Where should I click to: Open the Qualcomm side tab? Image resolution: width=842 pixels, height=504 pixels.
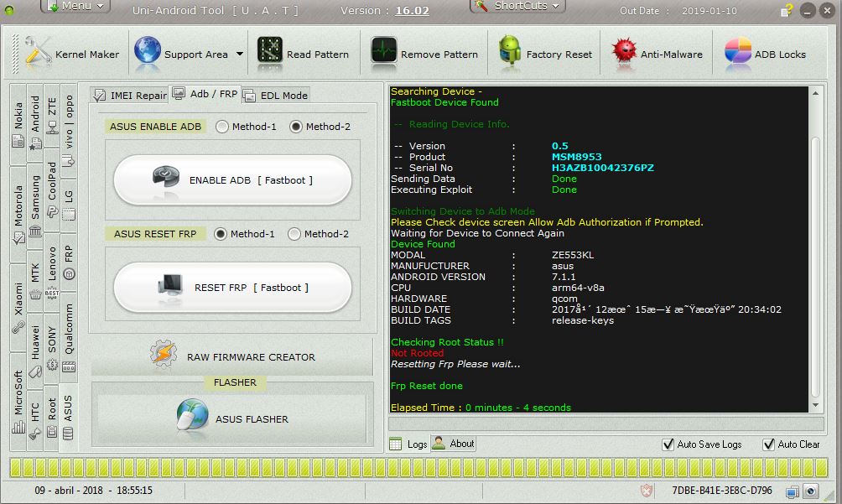[68, 337]
